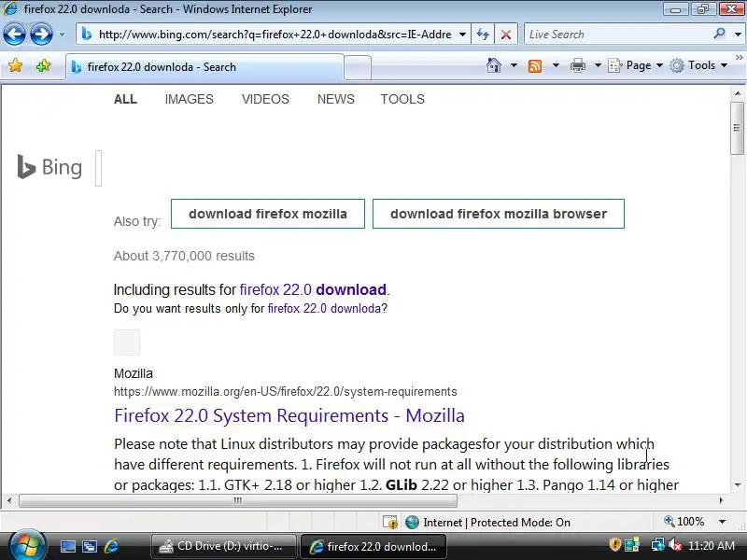747x560 pixels.
Task: Open the Tools menu
Action: click(x=698, y=65)
